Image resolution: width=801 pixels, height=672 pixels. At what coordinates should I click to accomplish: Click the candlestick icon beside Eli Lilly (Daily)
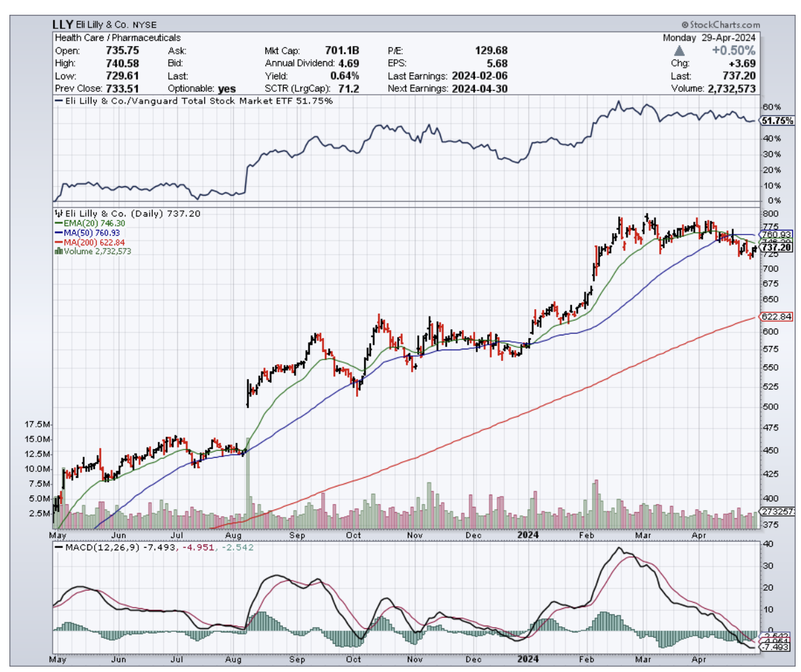(x=57, y=214)
